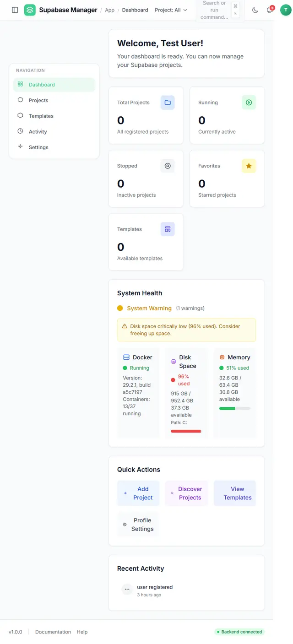This screenshot has height=644, width=293.
Task: Open the Total Projects stat card
Action: tap(146, 115)
